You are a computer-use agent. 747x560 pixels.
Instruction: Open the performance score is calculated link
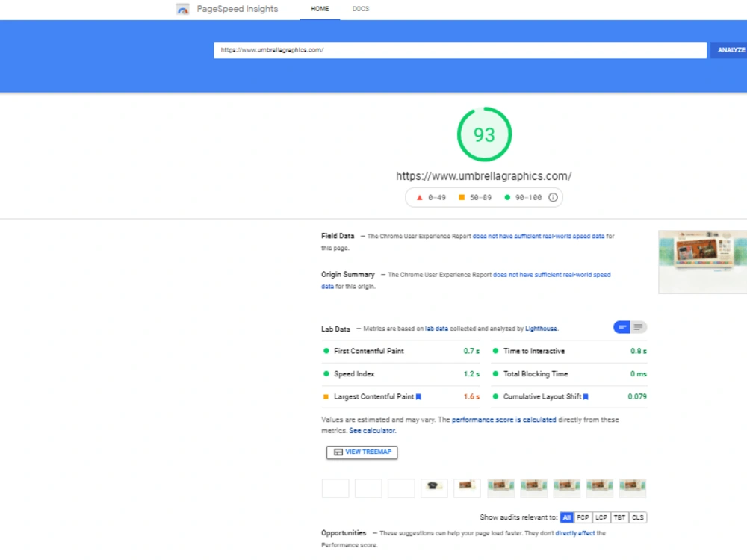click(x=503, y=420)
